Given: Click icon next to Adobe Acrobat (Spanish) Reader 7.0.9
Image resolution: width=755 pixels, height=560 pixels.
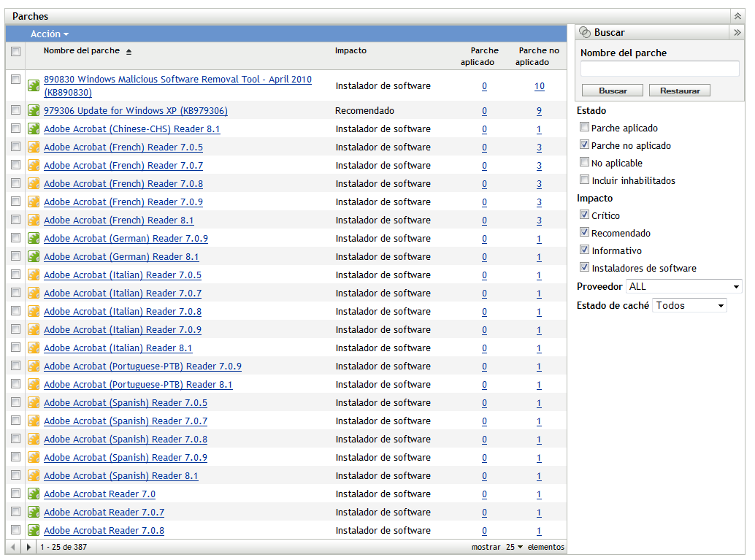Looking at the screenshot, I should point(34,458).
